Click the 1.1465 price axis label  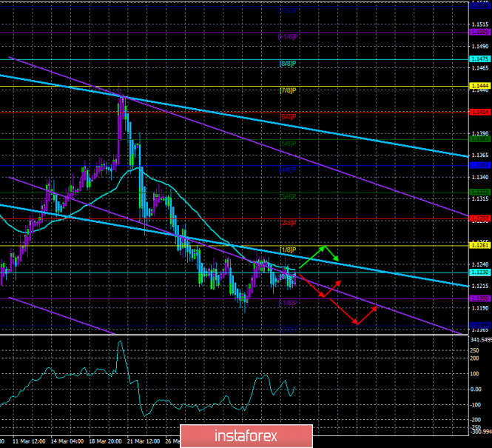pyautogui.click(x=480, y=68)
